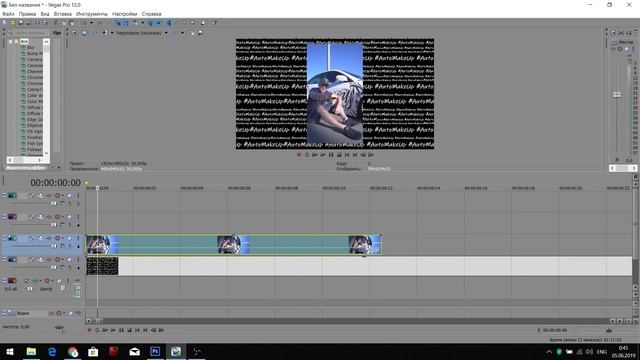This screenshot has width=640, height=360.
Task: Open Track FX on the selected third video track
Action: [x=49, y=238]
